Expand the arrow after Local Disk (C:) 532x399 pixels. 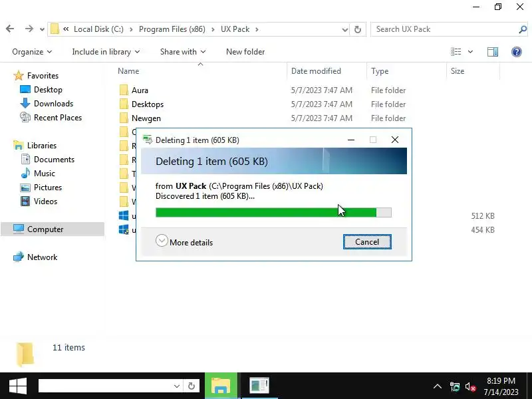131,29
